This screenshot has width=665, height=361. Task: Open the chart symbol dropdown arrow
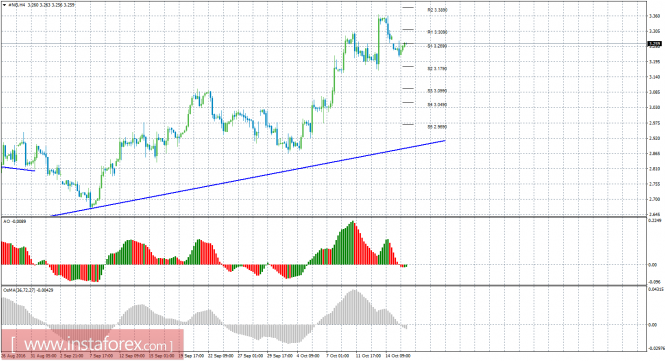coord(4,5)
